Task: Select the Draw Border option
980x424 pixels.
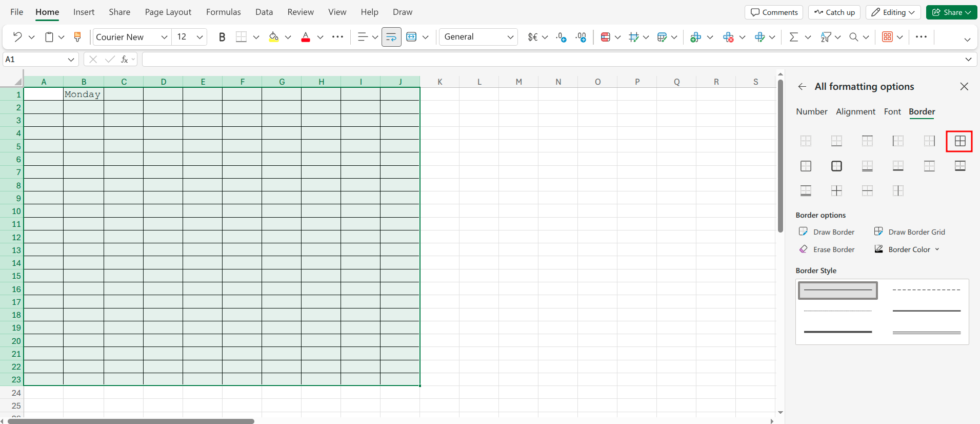Action: click(827, 232)
